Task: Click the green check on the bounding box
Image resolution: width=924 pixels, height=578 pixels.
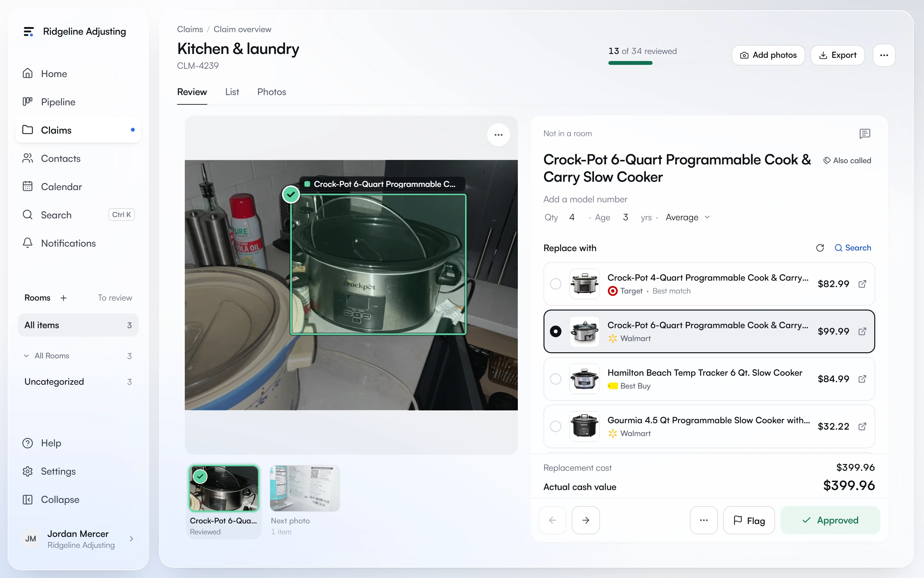Action: (291, 195)
